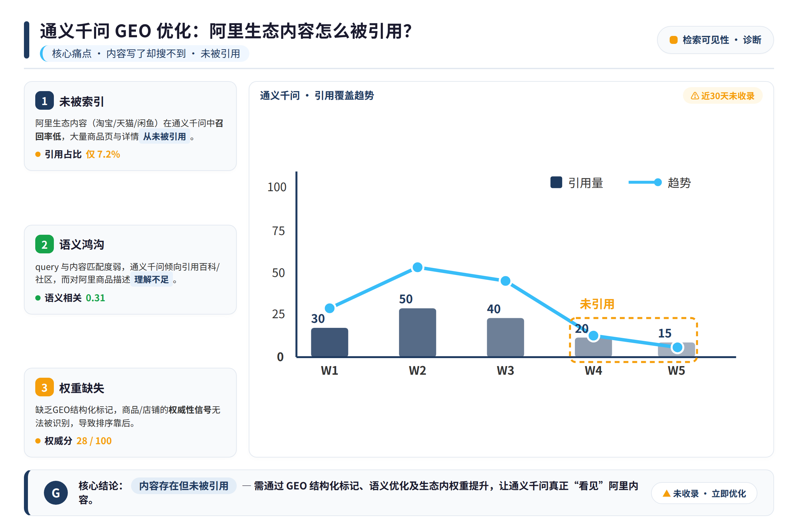The height and width of the screenshot is (532, 798).
Task: Click the W3 axis label
Action: [x=505, y=370]
